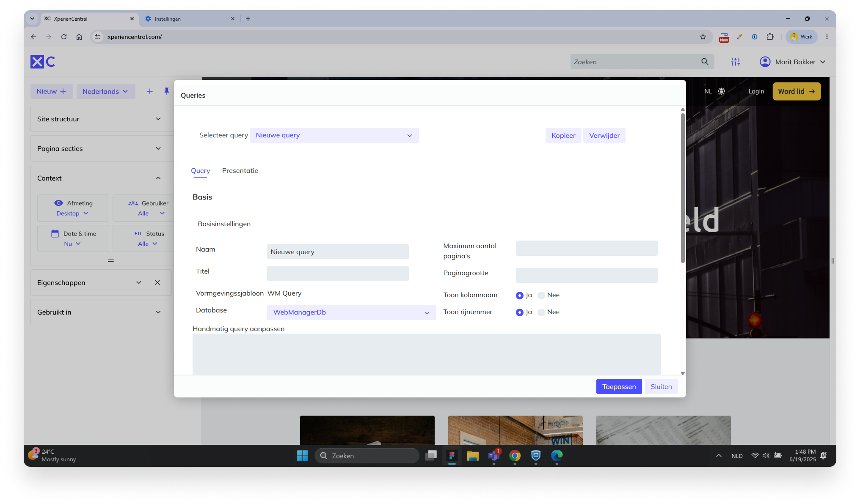
Task: Open the Database WebManagerDb dropdown
Action: (x=352, y=312)
